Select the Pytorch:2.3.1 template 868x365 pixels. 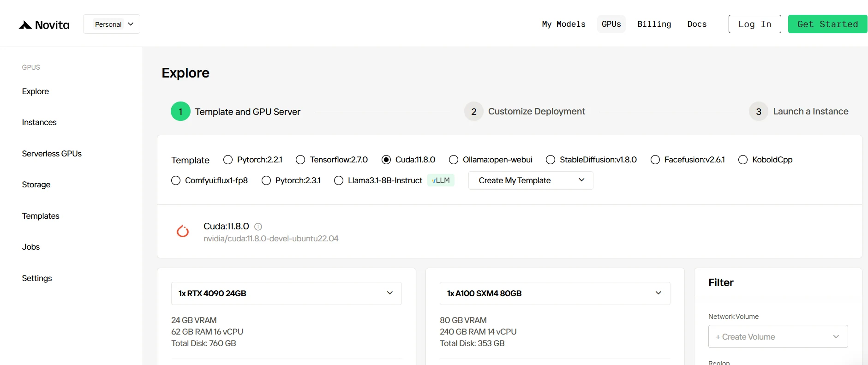[x=291, y=180]
